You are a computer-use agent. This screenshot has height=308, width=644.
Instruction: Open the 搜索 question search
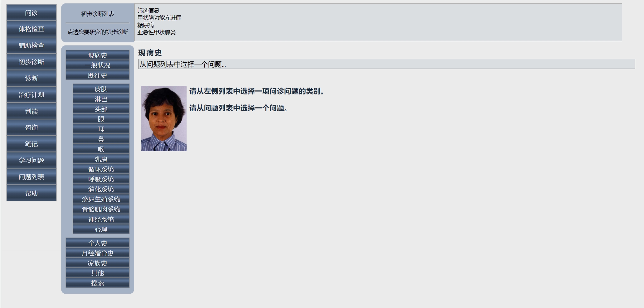click(x=98, y=283)
